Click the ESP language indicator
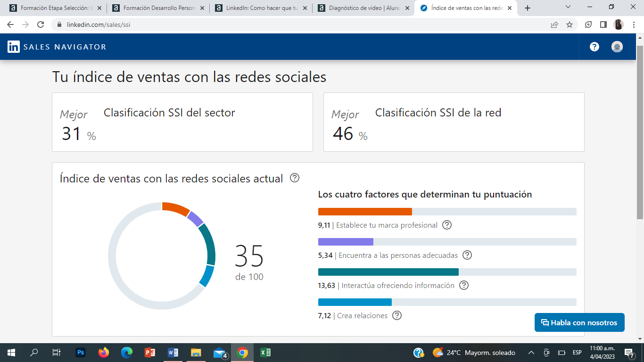644x362 pixels. point(577,353)
